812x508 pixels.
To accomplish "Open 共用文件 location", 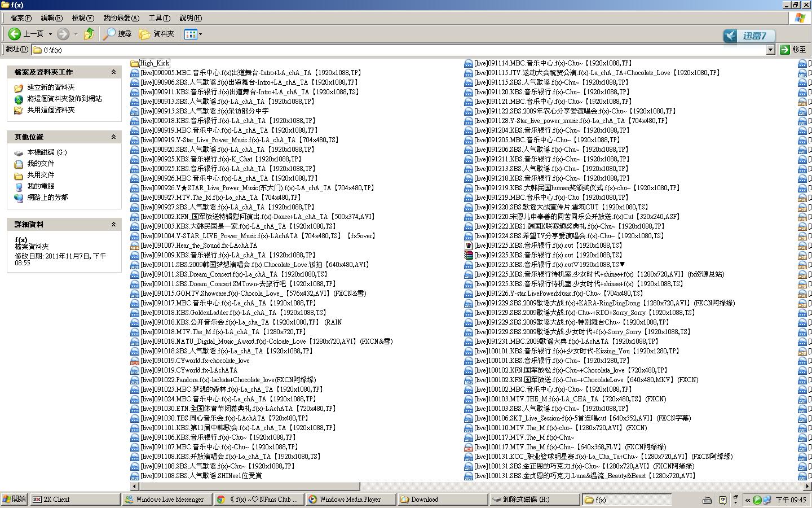I will 41,175.
